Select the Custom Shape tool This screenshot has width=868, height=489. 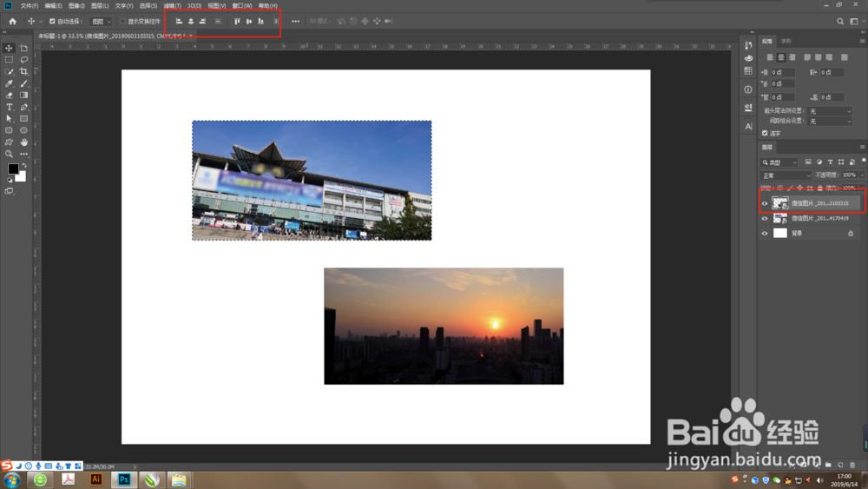click(x=9, y=142)
